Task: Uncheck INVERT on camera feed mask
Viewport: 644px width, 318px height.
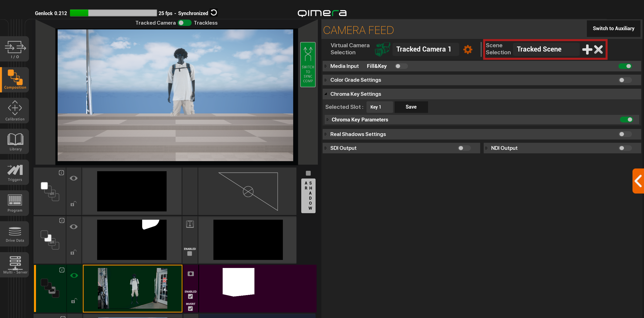Action: coord(190,309)
